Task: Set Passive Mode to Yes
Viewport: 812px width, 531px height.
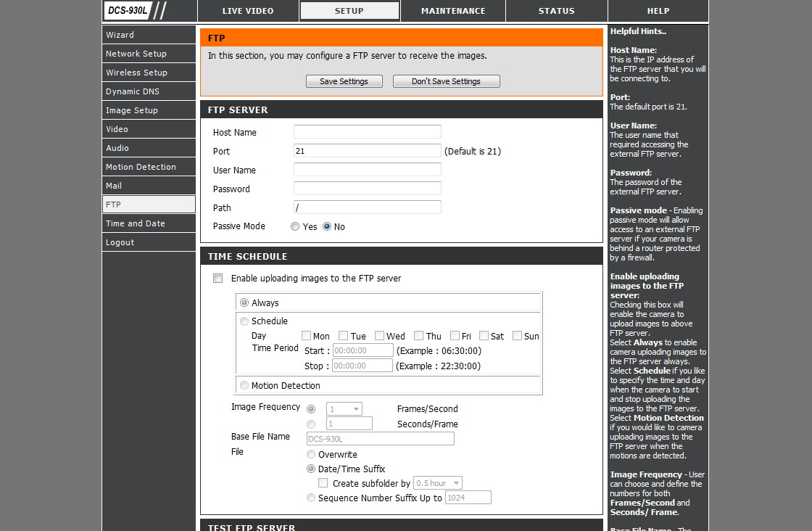Action: (x=295, y=227)
